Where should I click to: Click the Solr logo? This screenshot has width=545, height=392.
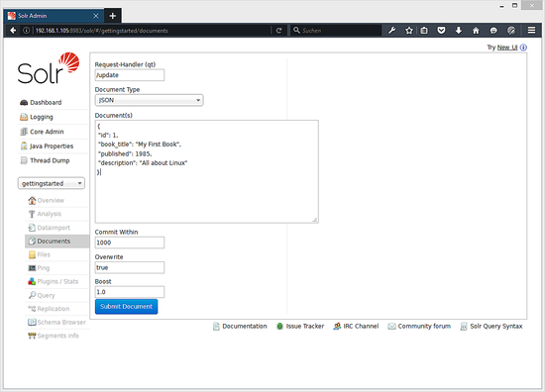[49, 68]
